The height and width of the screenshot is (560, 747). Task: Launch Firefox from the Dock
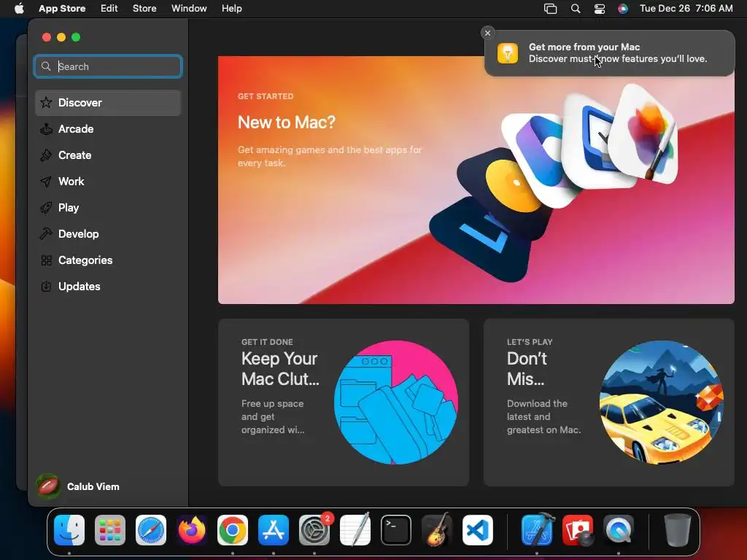pos(192,530)
